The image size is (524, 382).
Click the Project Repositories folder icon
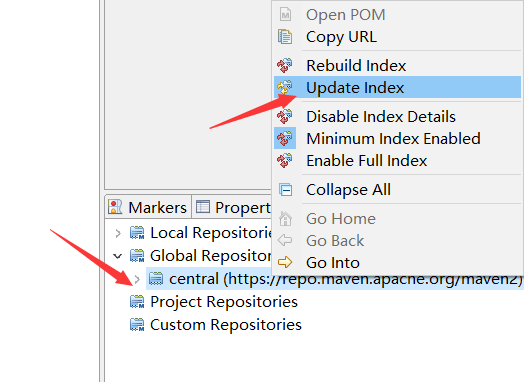pos(137,302)
